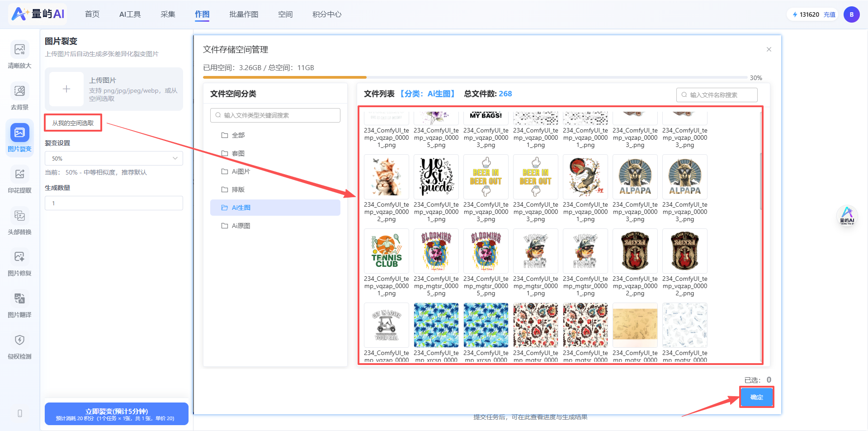The image size is (868, 431).
Task: Select the Ai生图 folder category
Action: click(x=275, y=208)
